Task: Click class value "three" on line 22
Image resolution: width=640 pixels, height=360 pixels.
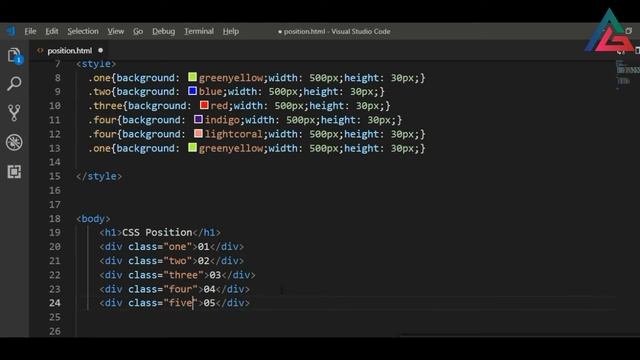Action: coord(183,275)
